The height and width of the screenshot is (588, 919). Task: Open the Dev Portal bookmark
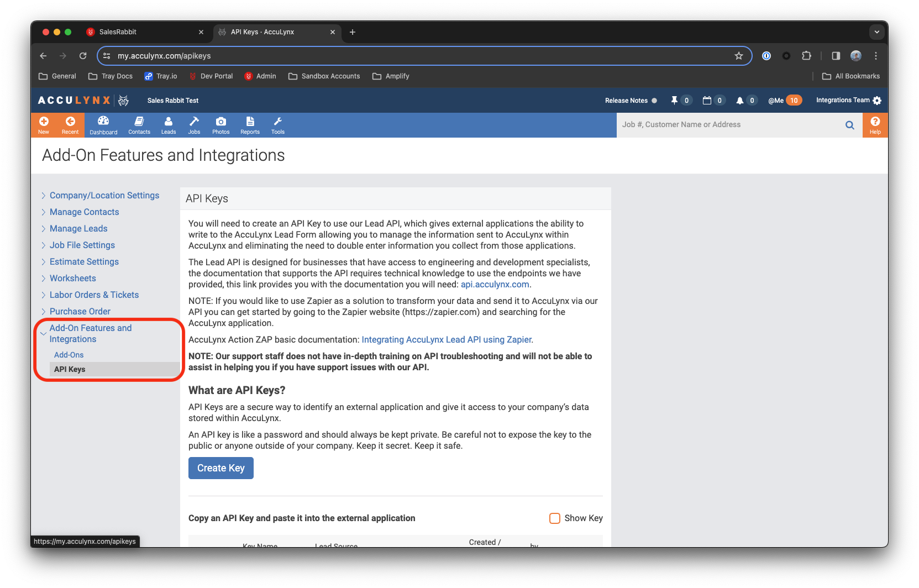(x=211, y=76)
